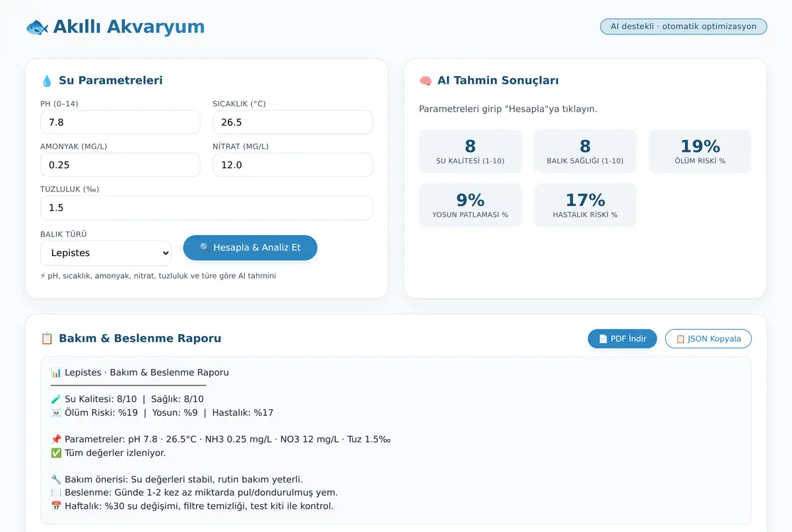Screen dimensions: 792x532
Task: Focus the Tuzluluk input showing 1.5
Action: [207, 208]
